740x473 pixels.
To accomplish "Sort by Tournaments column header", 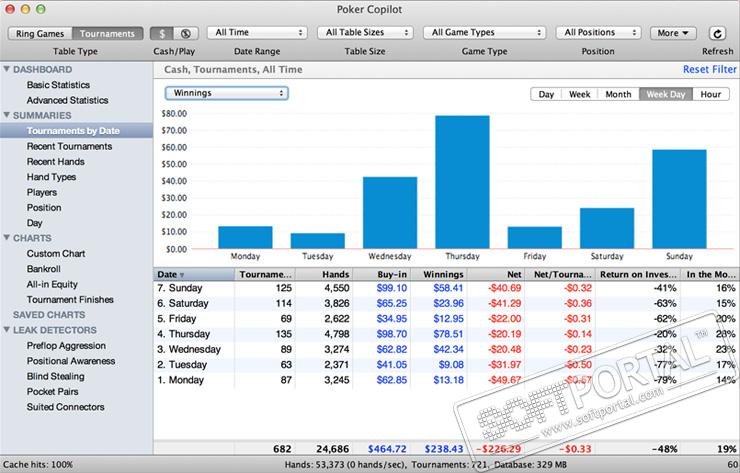I will [x=265, y=274].
